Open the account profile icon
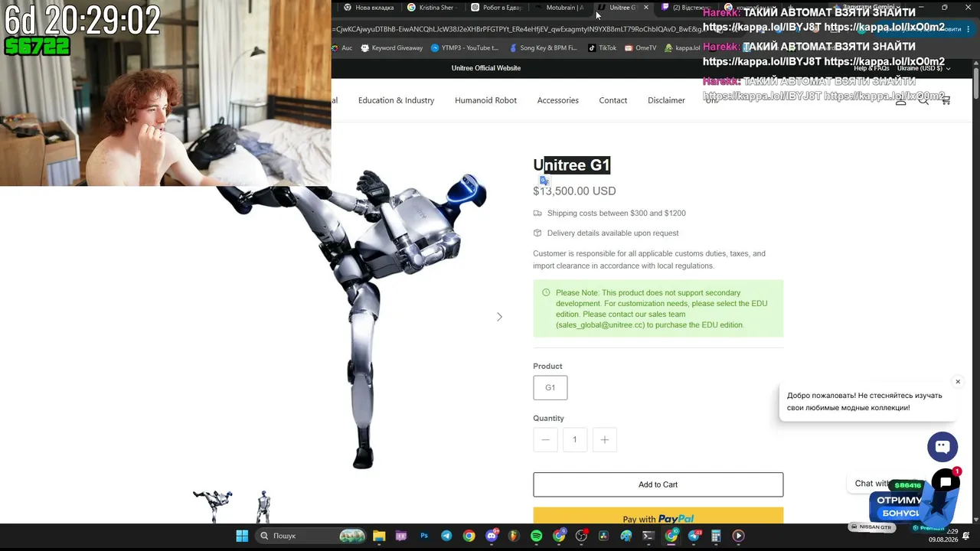Image resolution: width=980 pixels, height=551 pixels. pos(901,100)
